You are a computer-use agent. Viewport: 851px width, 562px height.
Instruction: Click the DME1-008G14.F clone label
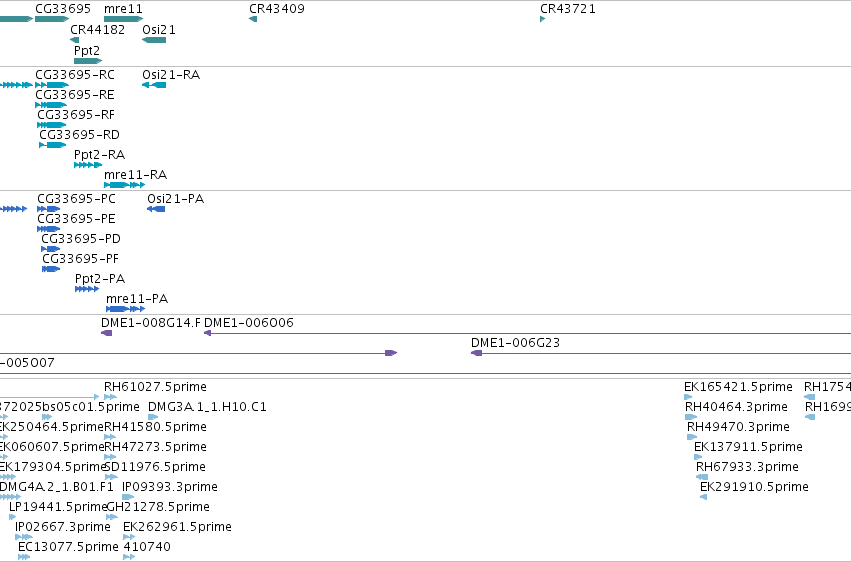[x=151, y=323]
